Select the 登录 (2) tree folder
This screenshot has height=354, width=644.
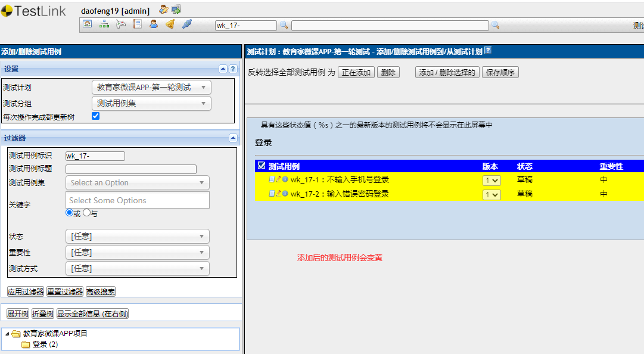coord(45,344)
